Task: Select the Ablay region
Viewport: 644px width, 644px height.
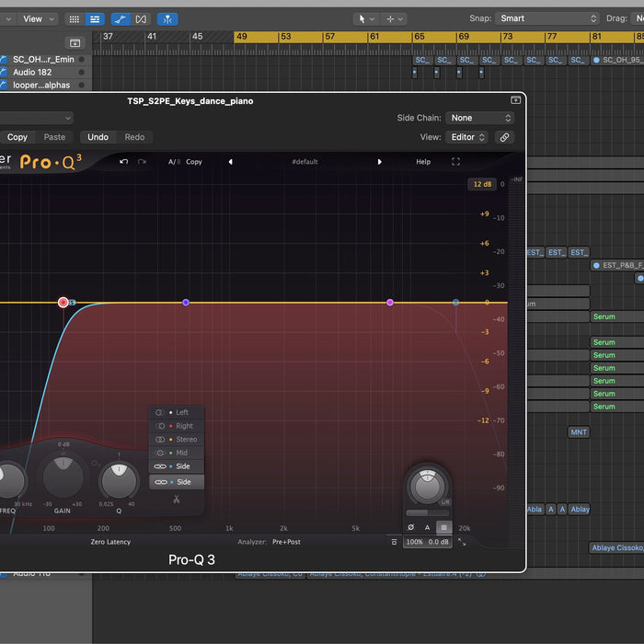Action: pyautogui.click(x=580, y=510)
